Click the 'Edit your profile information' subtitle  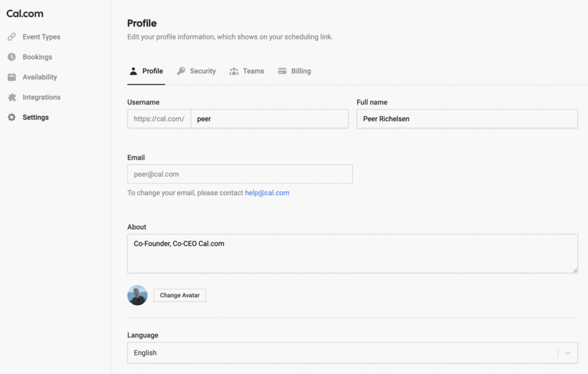230,37
